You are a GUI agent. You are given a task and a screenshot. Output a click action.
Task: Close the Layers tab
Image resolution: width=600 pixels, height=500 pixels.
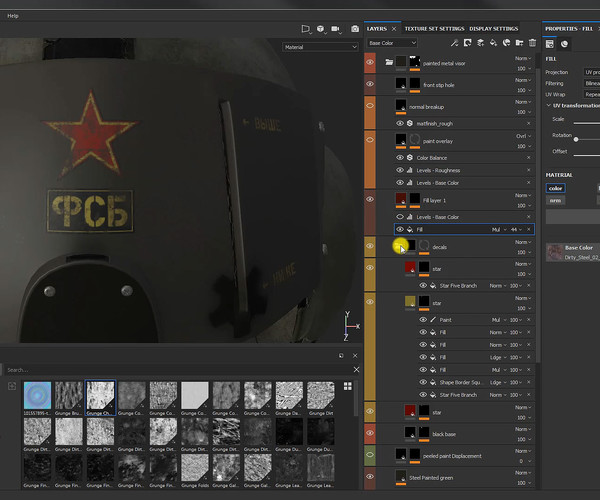(x=394, y=29)
